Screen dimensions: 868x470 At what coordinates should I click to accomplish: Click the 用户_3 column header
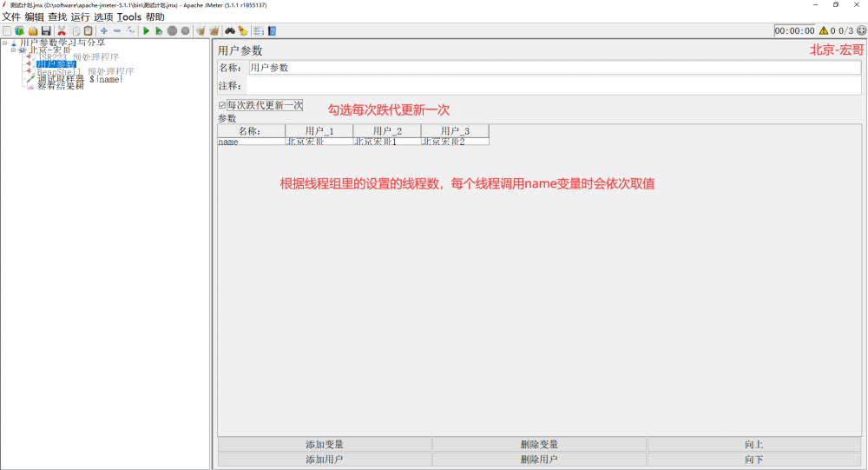point(455,131)
